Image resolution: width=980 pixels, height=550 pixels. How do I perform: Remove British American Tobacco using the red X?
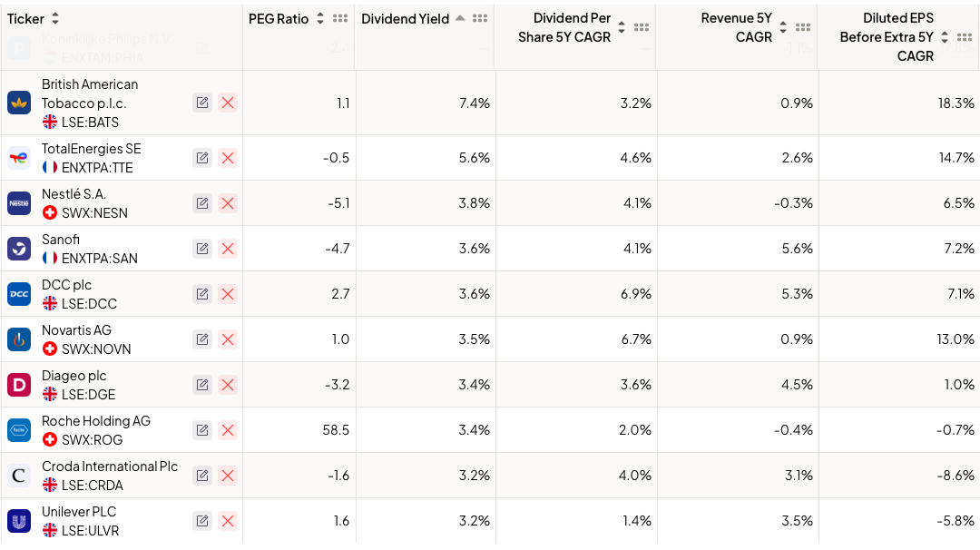[228, 103]
